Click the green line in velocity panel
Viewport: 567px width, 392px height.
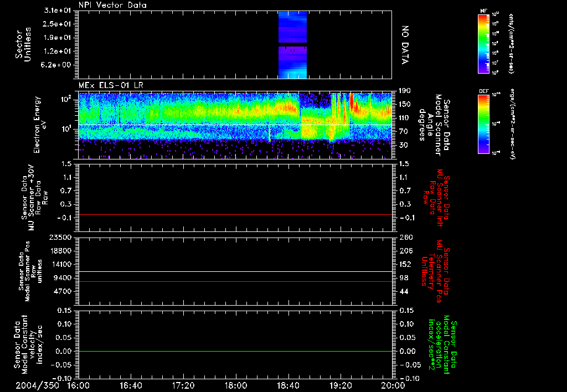click(235, 351)
